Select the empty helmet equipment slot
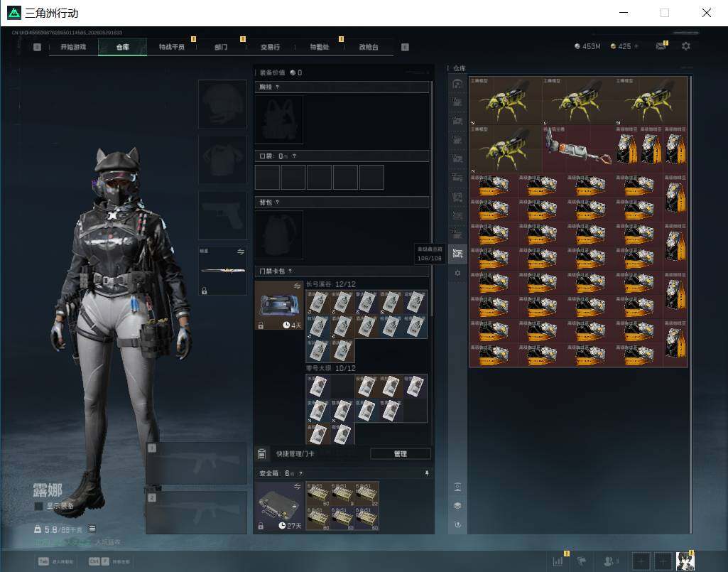Viewport: 728px width, 572px height. (x=222, y=104)
